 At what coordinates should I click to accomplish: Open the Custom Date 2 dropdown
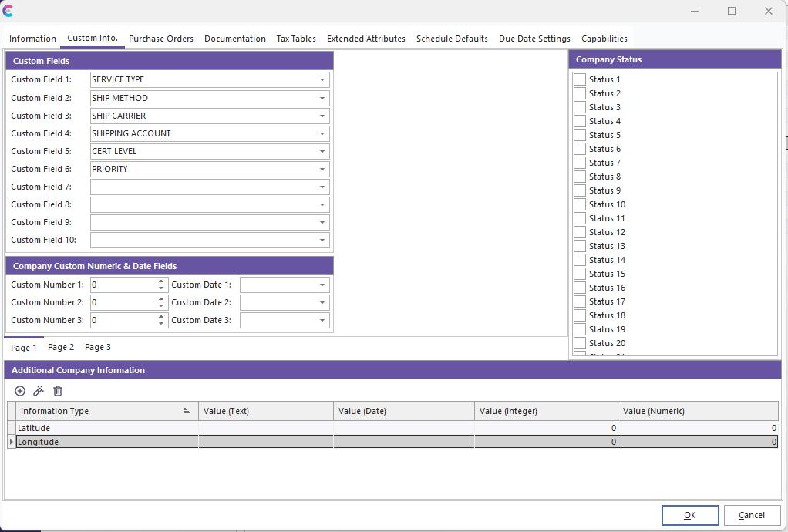pos(322,302)
